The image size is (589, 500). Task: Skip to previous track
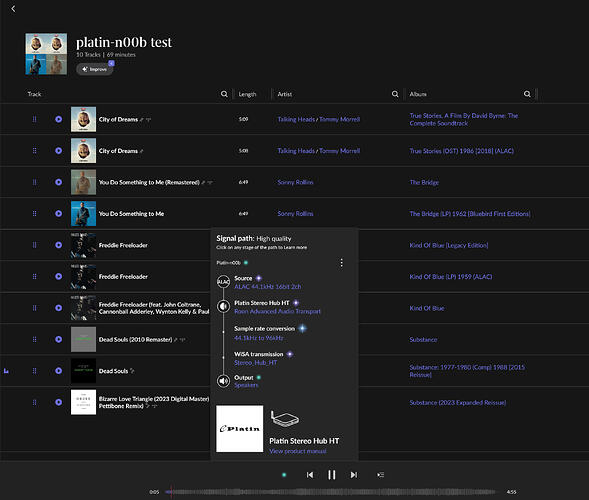[x=310, y=475]
